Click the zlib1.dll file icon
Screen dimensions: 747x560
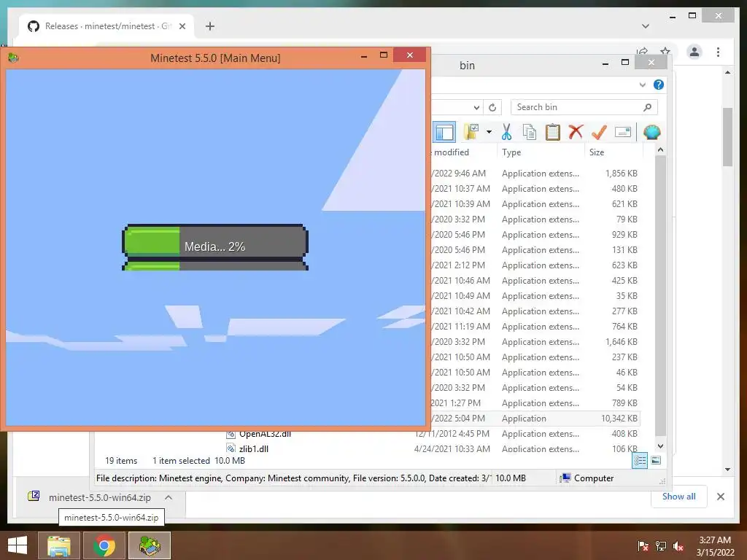pyautogui.click(x=231, y=448)
